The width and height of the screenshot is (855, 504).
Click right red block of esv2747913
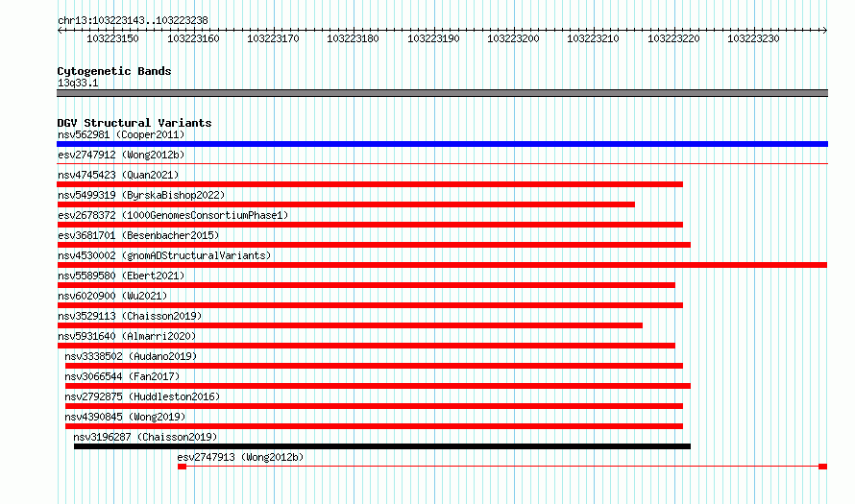[x=823, y=467]
